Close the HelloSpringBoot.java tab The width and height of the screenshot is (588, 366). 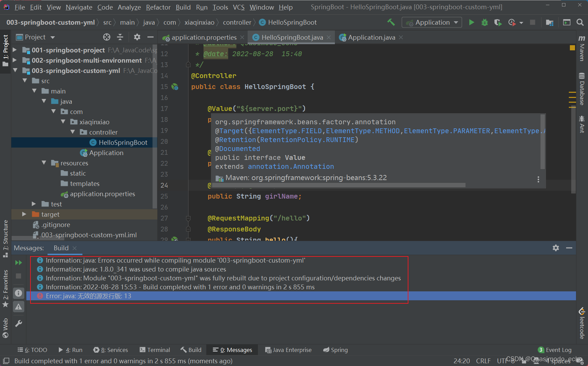pos(329,37)
